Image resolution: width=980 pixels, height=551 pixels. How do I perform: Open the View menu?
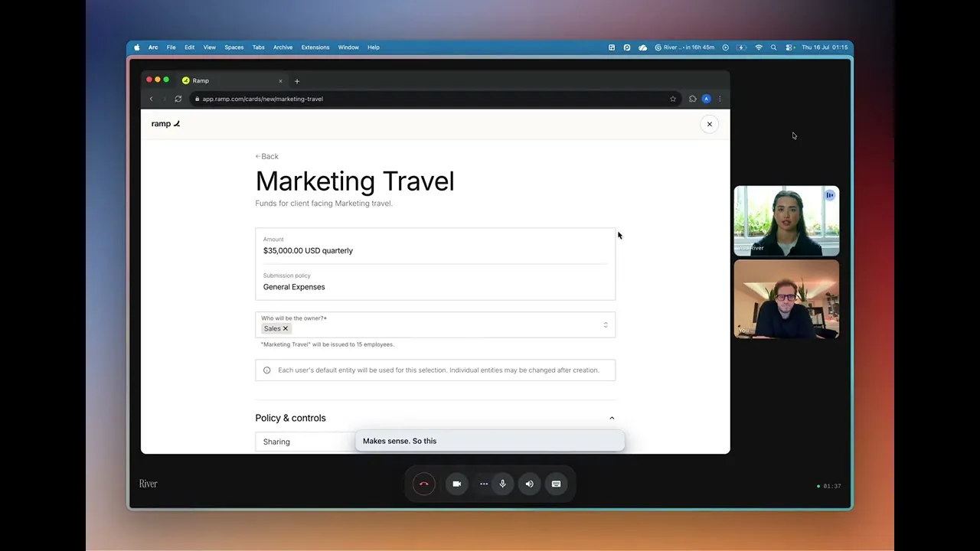point(209,47)
